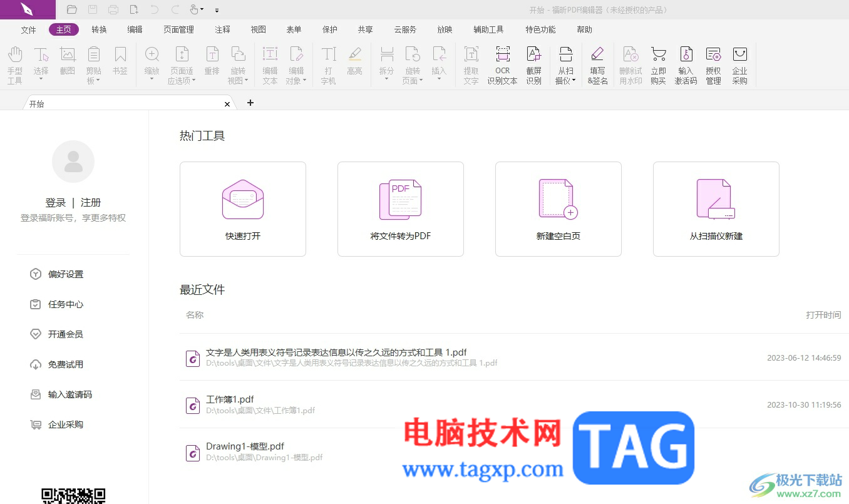Viewport: 849px width, 504px height.
Task: Open the Bookmark (书签) tool
Action: pyautogui.click(x=120, y=61)
